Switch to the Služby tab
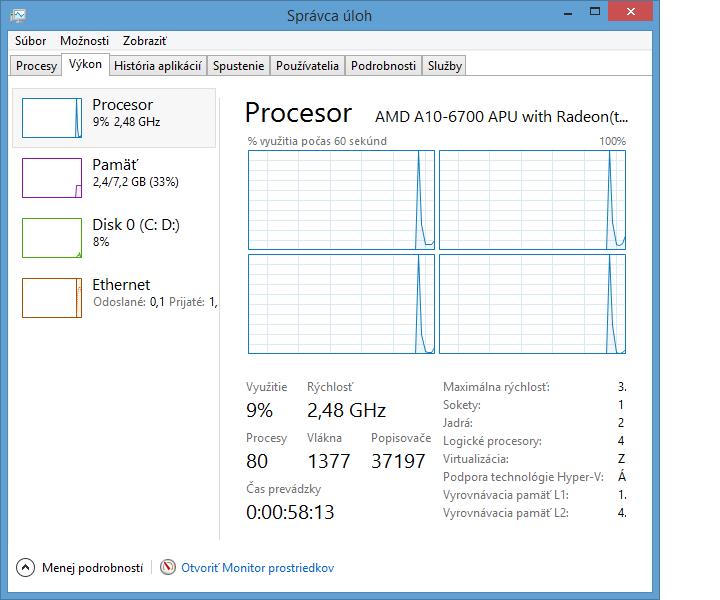 point(444,66)
